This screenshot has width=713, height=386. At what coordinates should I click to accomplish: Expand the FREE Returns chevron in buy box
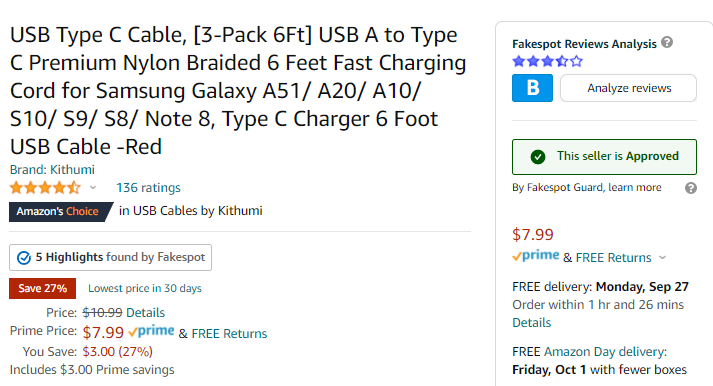tap(663, 258)
